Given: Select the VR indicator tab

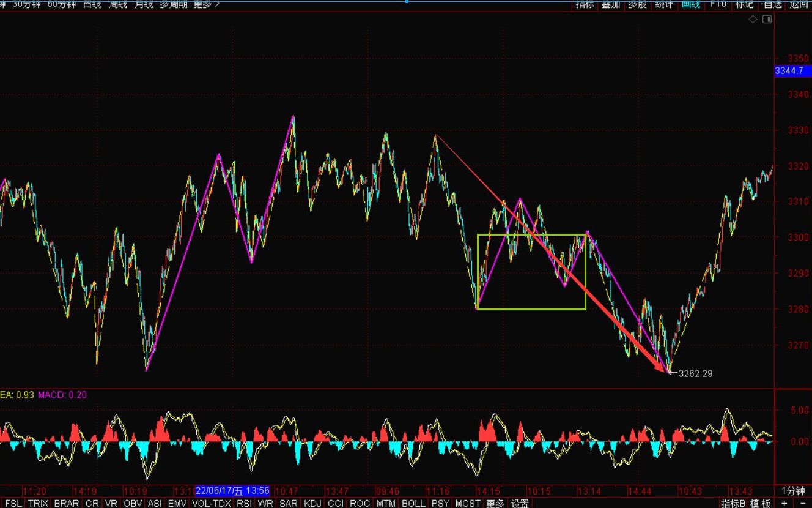Looking at the screenshot, I should click(111, 503).
